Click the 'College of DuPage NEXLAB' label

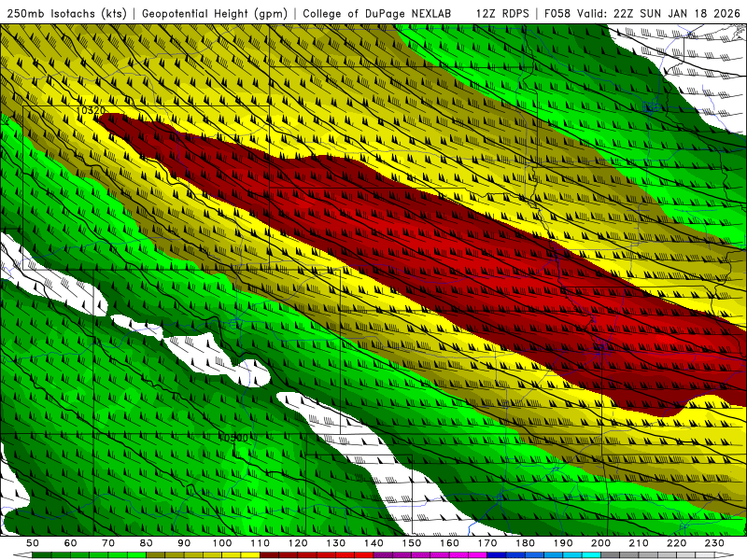click(376, 13)
